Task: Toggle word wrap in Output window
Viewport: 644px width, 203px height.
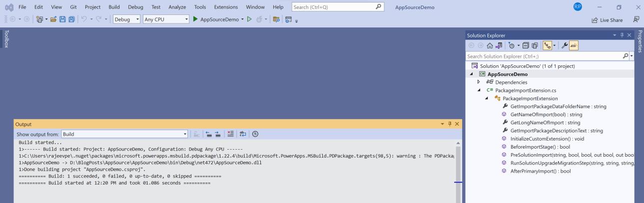Action: coord(243,134)
